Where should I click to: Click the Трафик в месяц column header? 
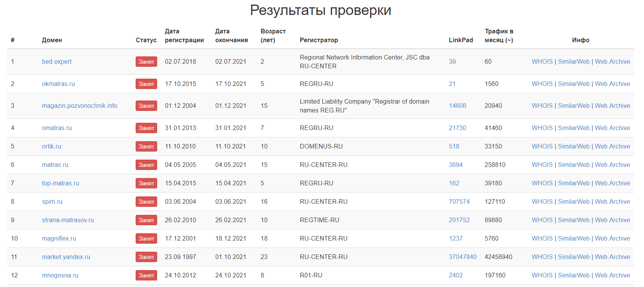(x=499, y=36)
